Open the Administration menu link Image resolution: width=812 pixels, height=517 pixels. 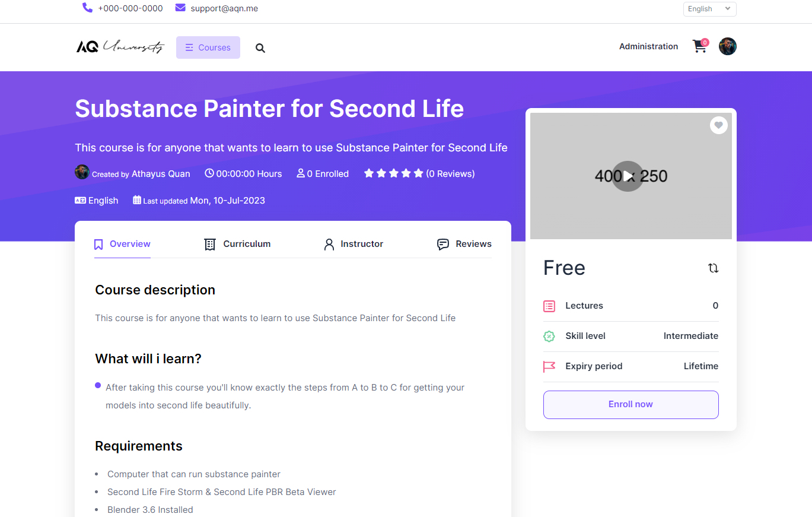tap(648, 46)
